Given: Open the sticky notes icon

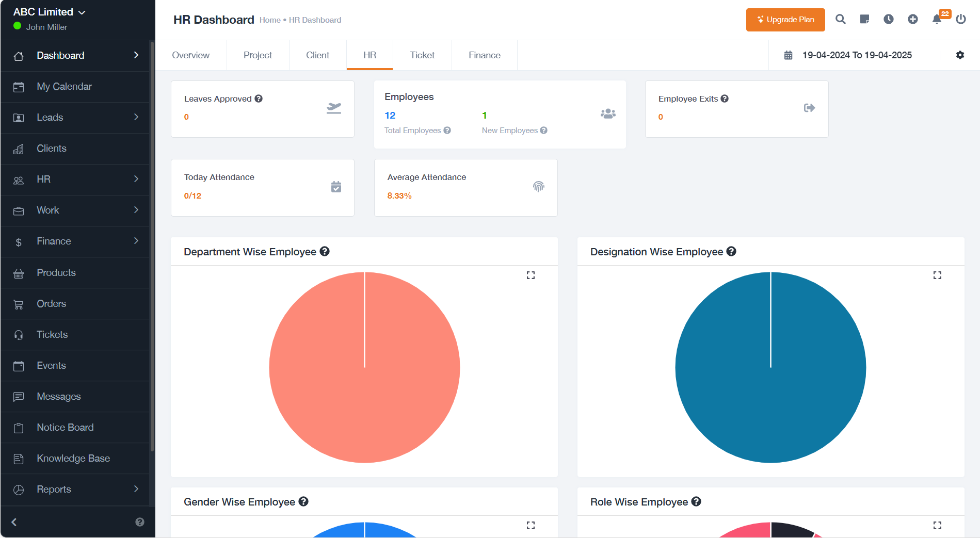Looking at the screenshot, I should click(x=864, y=20).
